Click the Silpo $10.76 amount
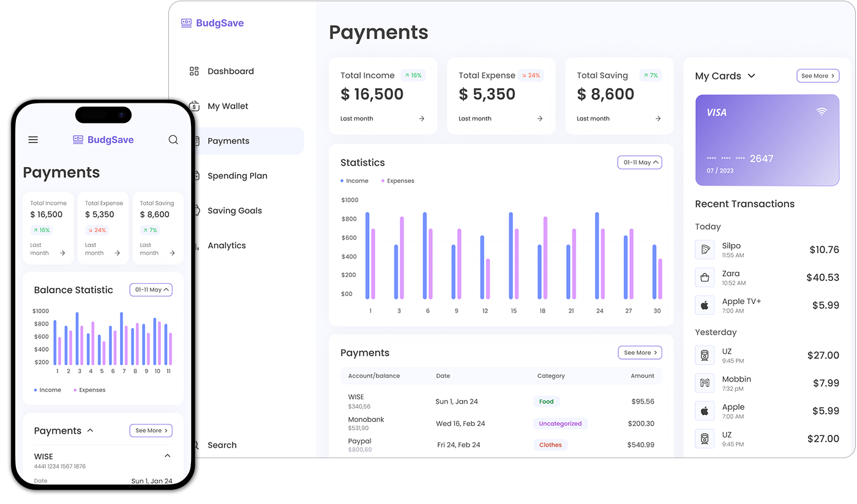 (x=824, y=250)
